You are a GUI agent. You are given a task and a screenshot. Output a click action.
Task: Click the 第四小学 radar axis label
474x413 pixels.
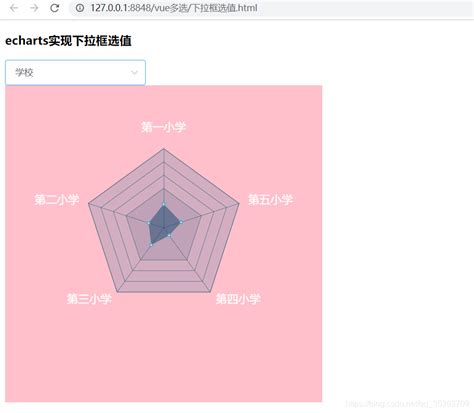click(238, 298)
